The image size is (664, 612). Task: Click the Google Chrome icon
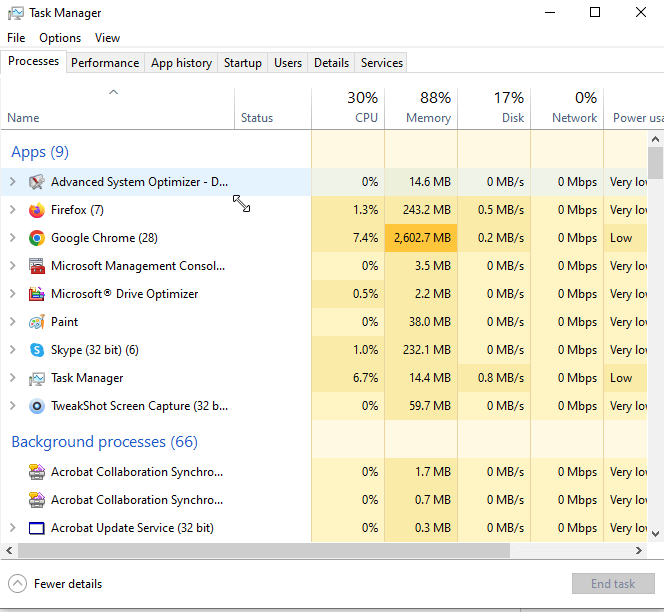click(37, 238)
